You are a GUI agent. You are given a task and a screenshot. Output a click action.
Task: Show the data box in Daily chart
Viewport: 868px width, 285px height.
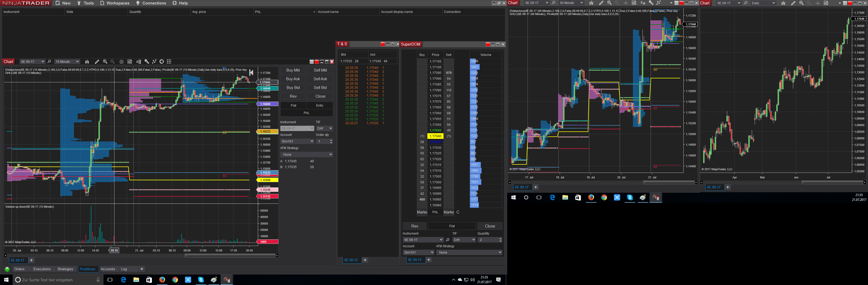[826, 3]
